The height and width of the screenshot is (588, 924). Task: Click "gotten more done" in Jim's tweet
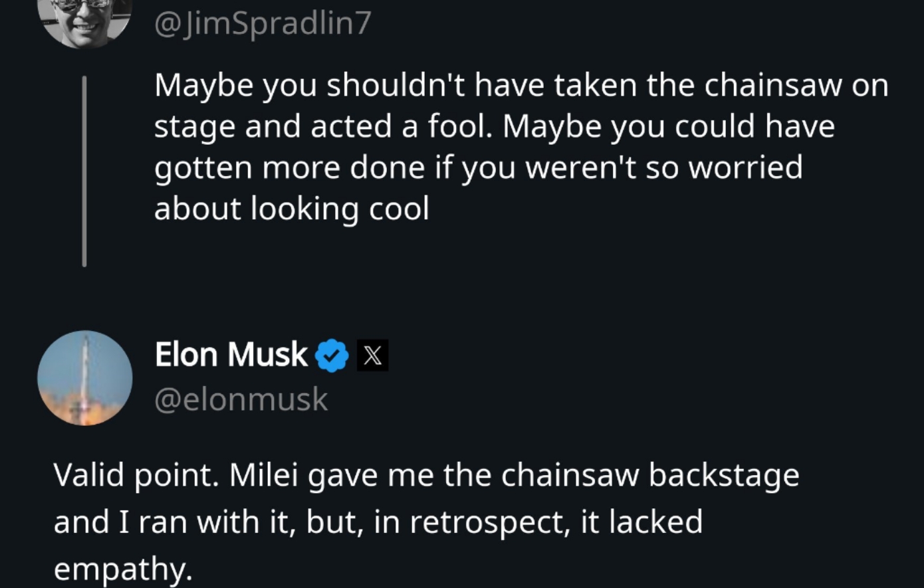click(x=289, y=167)
